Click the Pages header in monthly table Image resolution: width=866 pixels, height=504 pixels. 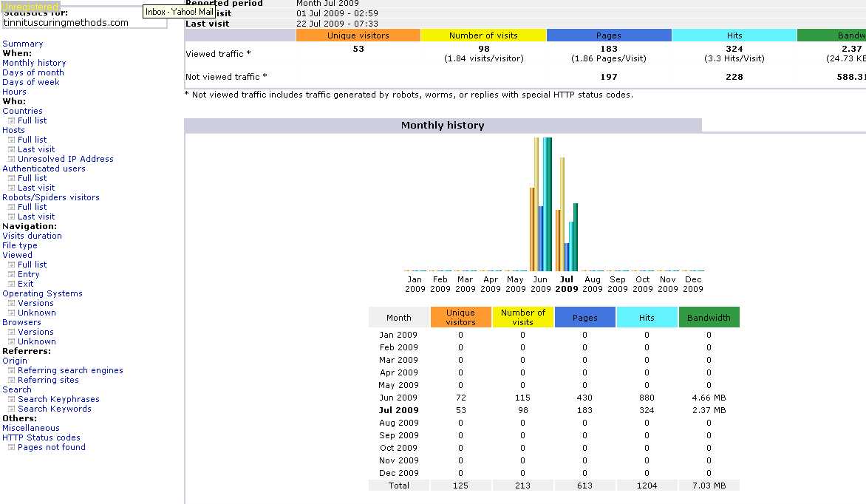pos(585,318)
